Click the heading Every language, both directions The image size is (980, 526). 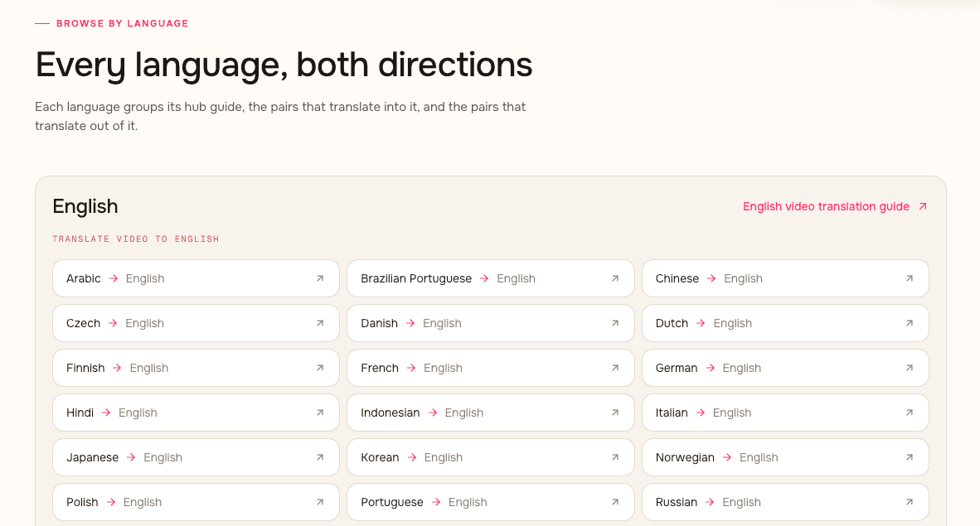pyautogui.click(x=284, y=65)
